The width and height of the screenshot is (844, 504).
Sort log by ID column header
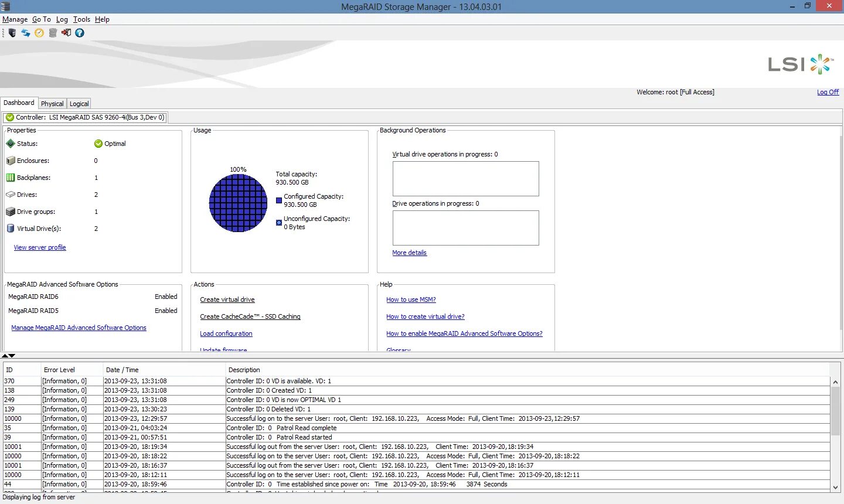(x=22, y=370)
